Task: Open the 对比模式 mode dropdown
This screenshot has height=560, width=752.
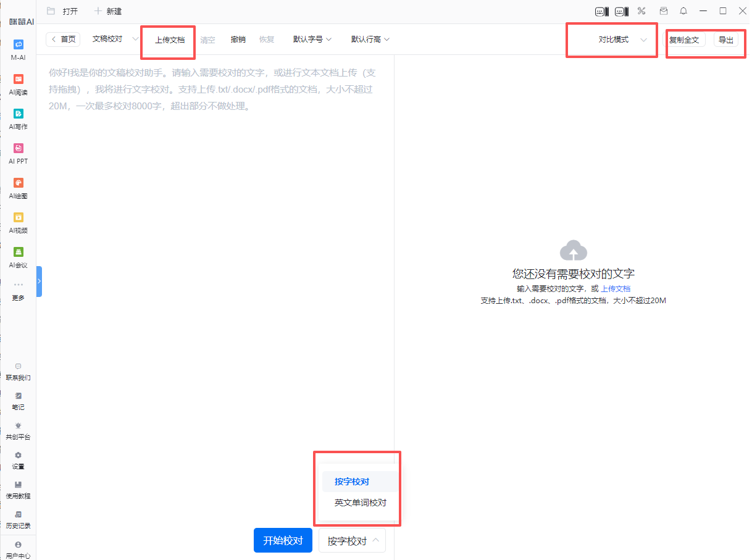Action: pos(622,40)
